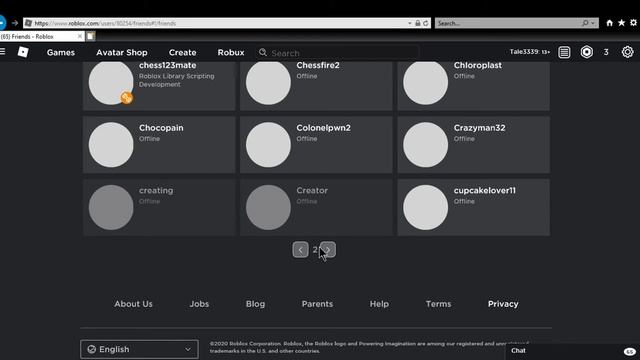The height and width of the screenshot is (360, 640).
Task: Click chess123mate's orange status badge
Action: click(127, 98)
